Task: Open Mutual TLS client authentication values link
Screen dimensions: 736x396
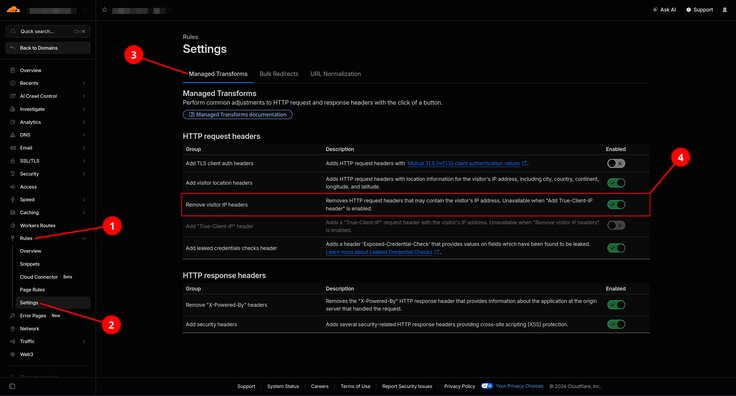Action: [x=467, y=163]
